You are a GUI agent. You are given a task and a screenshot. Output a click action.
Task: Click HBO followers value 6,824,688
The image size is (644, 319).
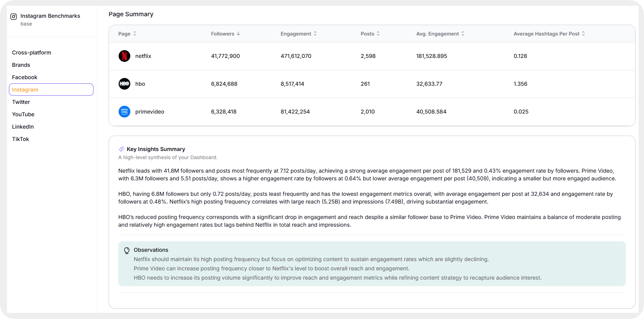click(x=224, y=84)
